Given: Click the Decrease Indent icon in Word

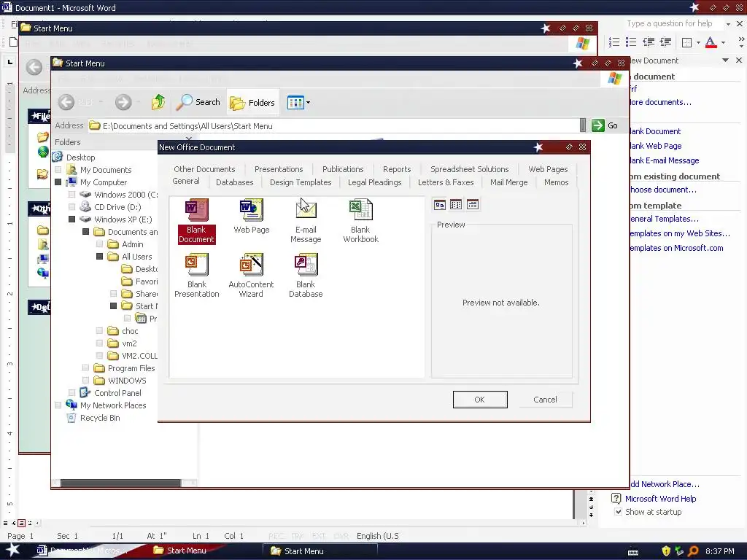Looking at the screenshot, I should click(x=649, y=42).
